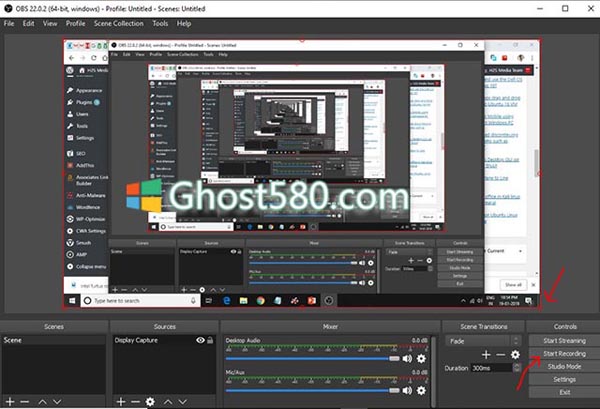Click the Exit button
The width and height of the screenshot is (600, 409).
click(564, 392)
